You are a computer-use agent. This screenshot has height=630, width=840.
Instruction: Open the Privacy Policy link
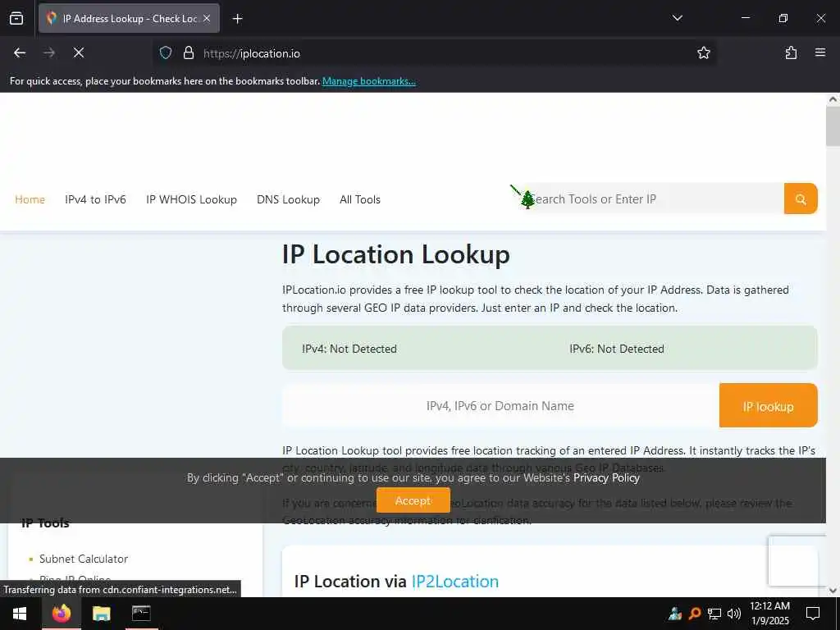tap(606, 478)
